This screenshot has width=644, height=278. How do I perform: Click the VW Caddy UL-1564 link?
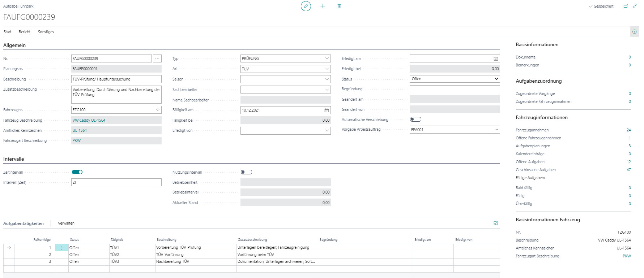89,120
